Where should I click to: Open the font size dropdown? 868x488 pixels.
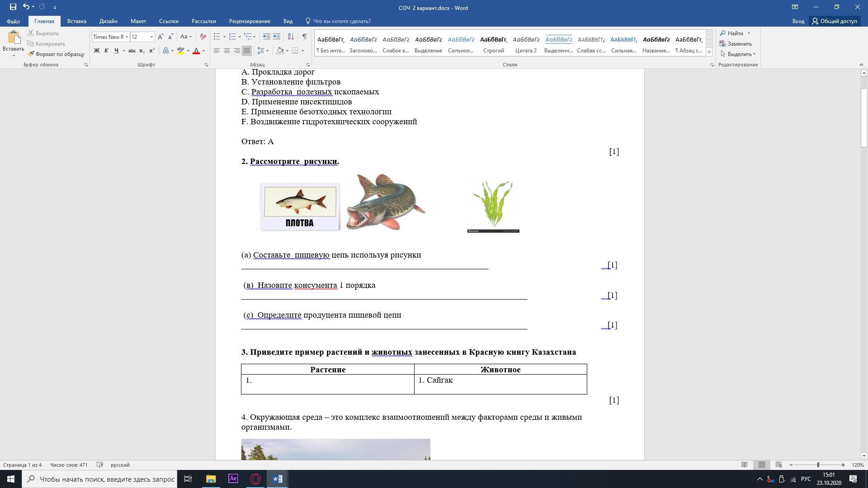[x=151, y=37]
